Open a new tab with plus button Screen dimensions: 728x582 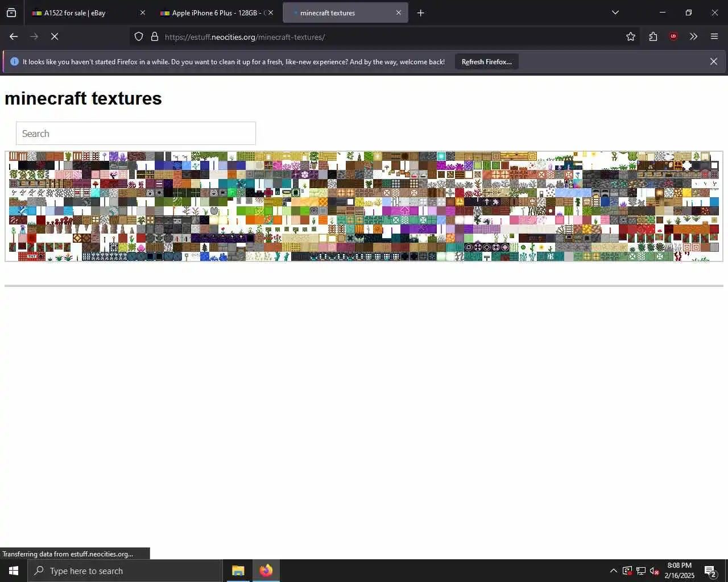click(x=421, y=13)
